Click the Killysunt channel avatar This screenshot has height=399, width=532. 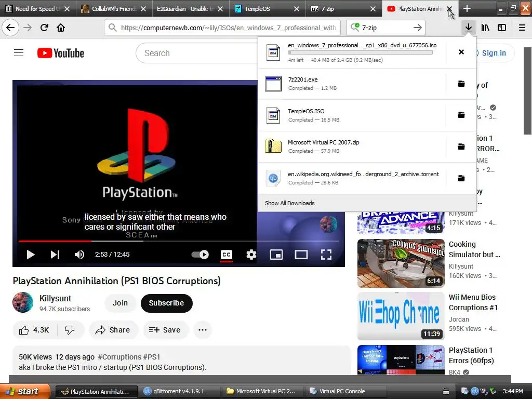(23, 302)
